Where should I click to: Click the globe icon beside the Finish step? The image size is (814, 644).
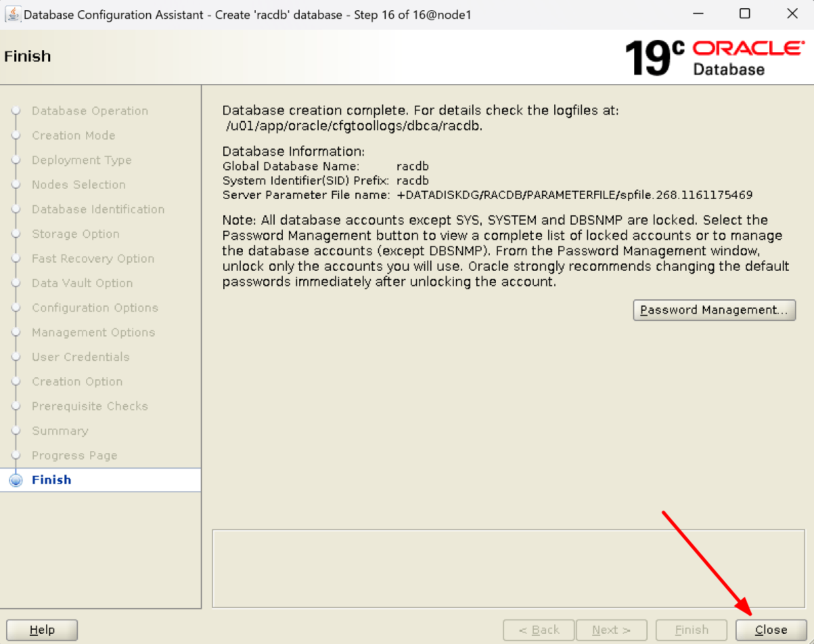[x=16, y=480]
